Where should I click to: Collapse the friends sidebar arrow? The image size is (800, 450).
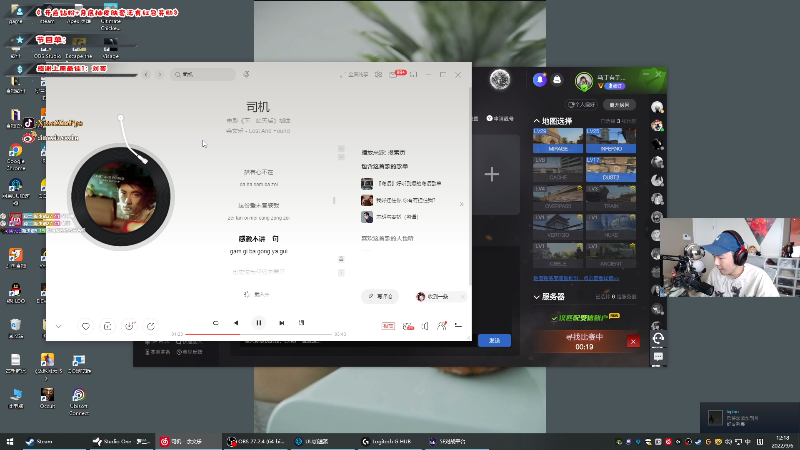pyautogui.click(x=647, y=230)
